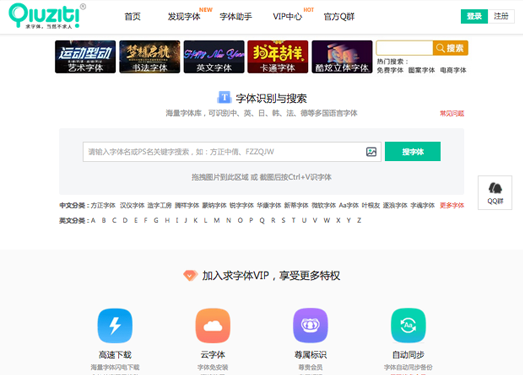Click the purple 尊属标识 badge icon
The image size is (523, 375).
click(x=311, y=326)
